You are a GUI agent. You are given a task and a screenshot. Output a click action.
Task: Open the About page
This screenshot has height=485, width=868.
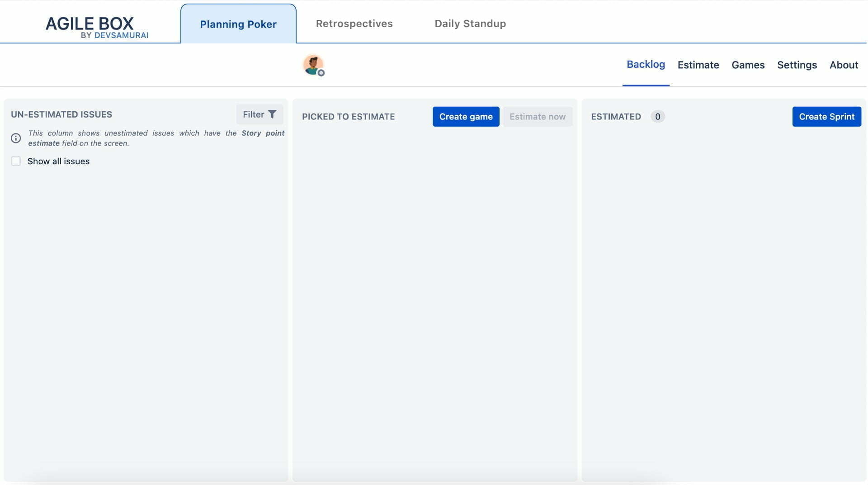844,65
